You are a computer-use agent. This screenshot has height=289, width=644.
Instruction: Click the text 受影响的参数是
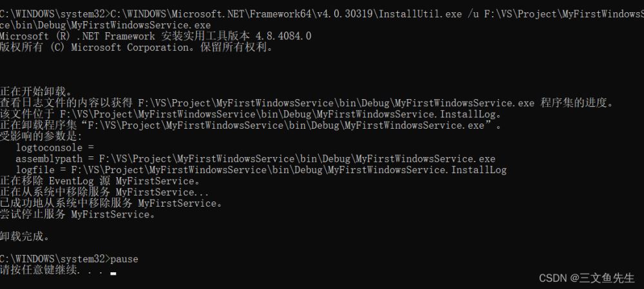(x=42, y=136)
